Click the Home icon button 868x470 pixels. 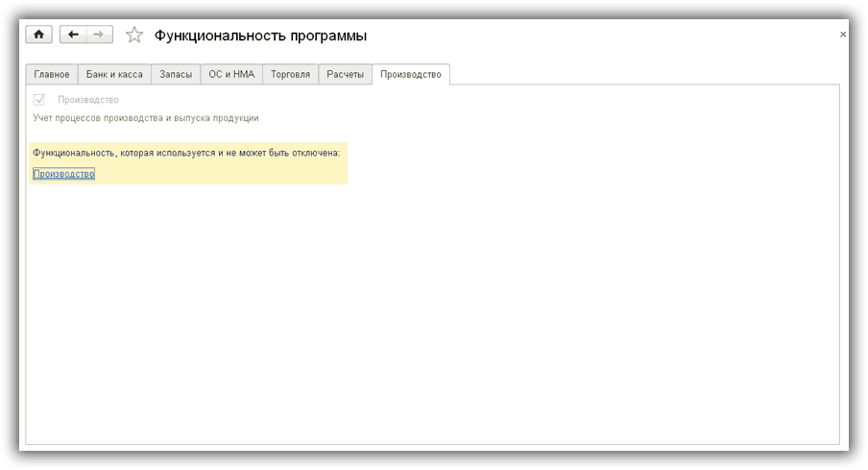click(39, 35)
